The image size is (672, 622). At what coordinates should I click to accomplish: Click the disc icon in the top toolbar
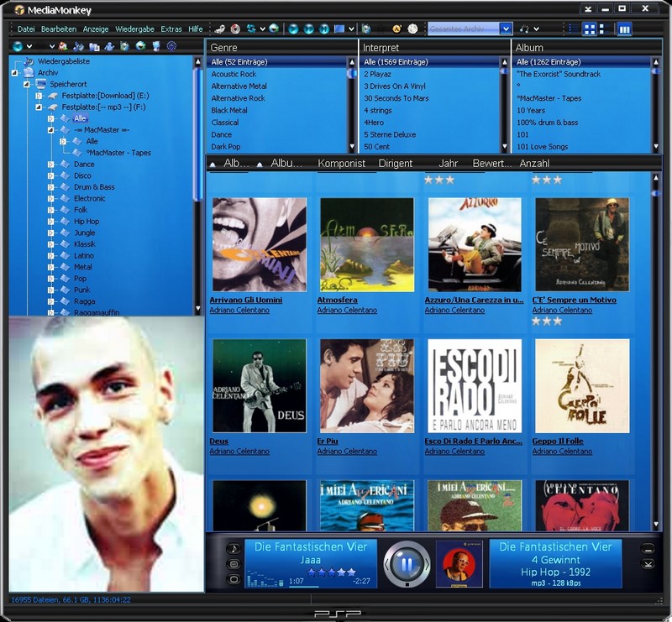(235, 29)
